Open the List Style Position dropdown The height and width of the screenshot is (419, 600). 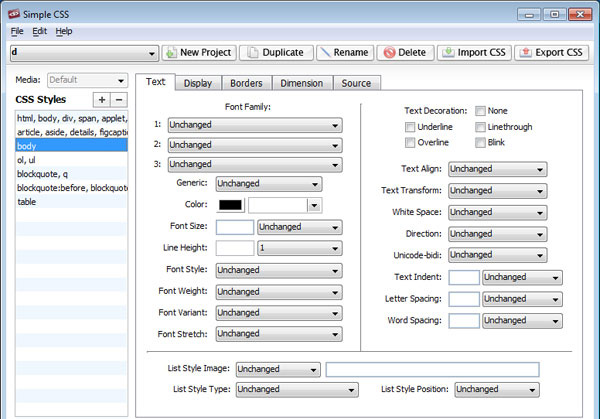point(497,390)
